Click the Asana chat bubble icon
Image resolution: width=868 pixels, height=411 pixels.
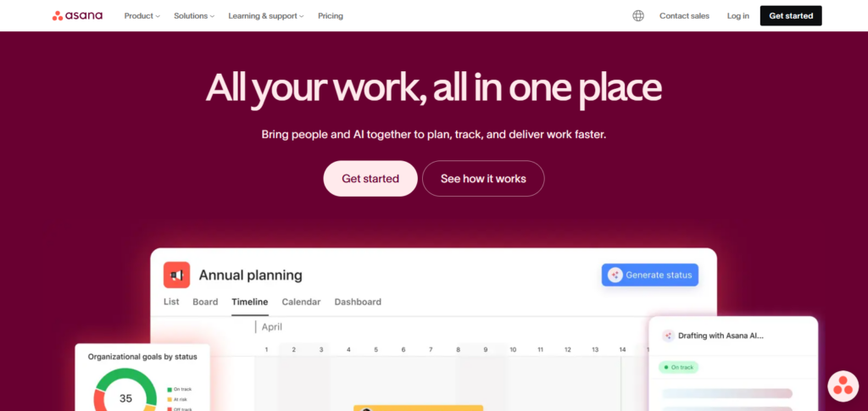(x=843, y=386)
